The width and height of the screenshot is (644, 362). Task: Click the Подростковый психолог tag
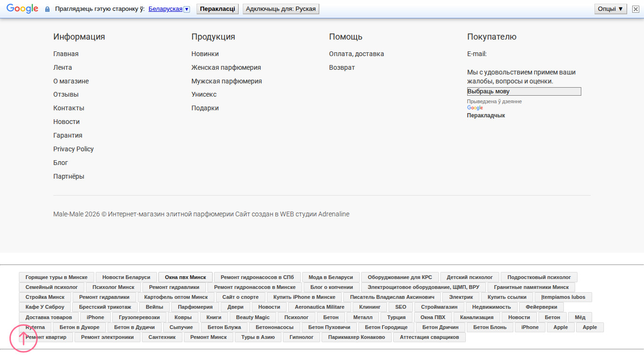539,277
